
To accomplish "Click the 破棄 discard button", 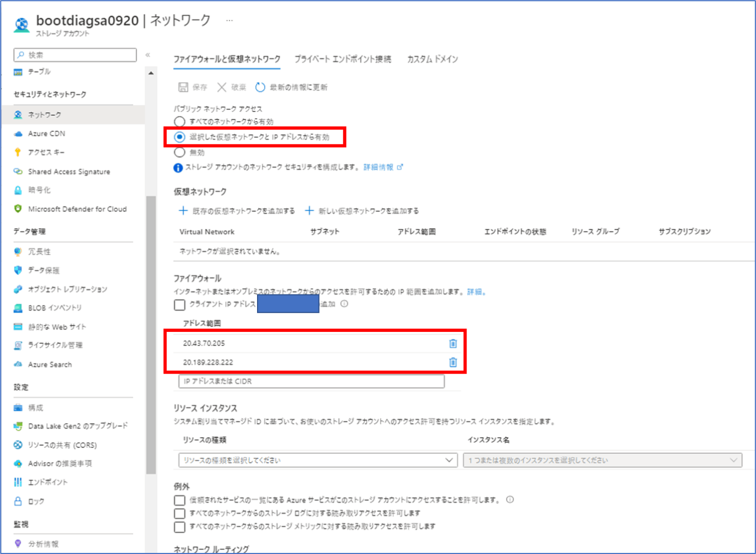I will click(x=232, y=87).
